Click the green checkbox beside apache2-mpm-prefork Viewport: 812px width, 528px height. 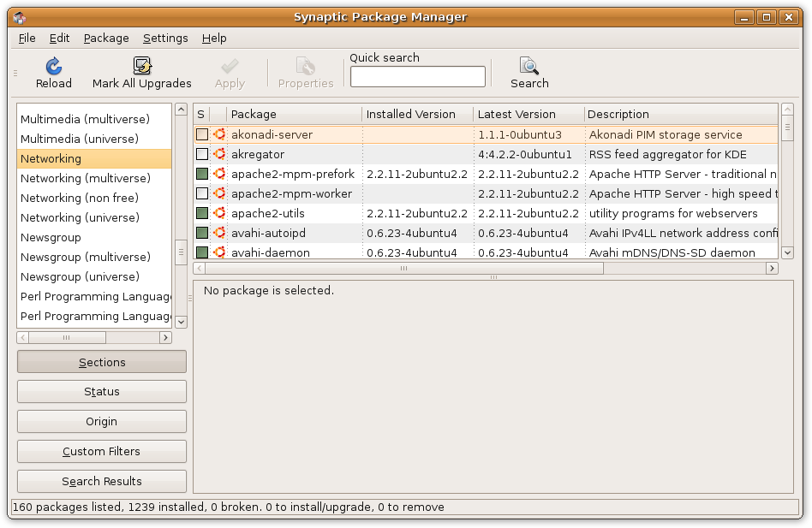point(200,174)
